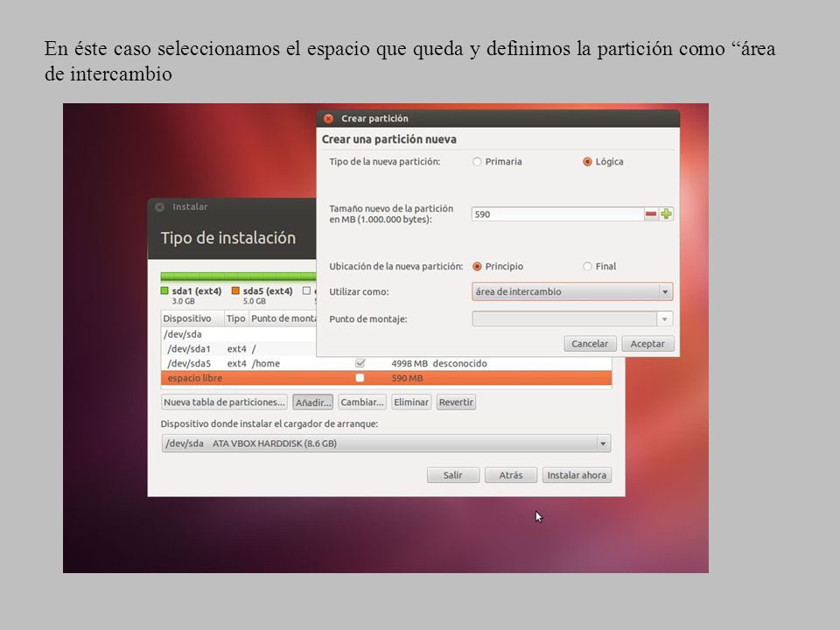Click the Tipo column header
This screenshot has height=630, width=840.
click(235, 318)
